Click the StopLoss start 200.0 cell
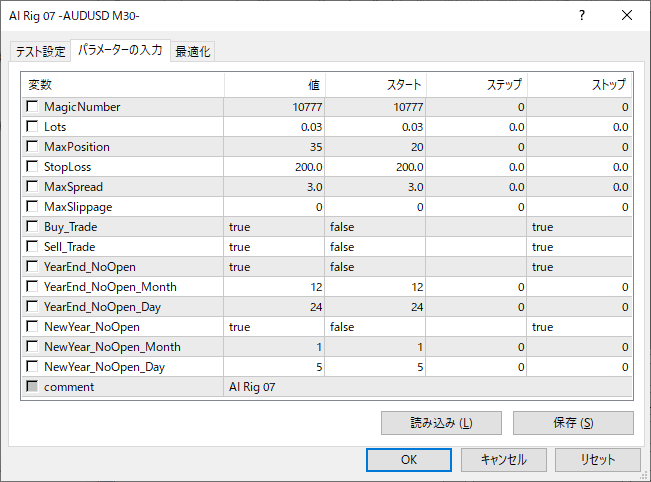This screenshot has width=651, height=482. [x=375, y=166]
